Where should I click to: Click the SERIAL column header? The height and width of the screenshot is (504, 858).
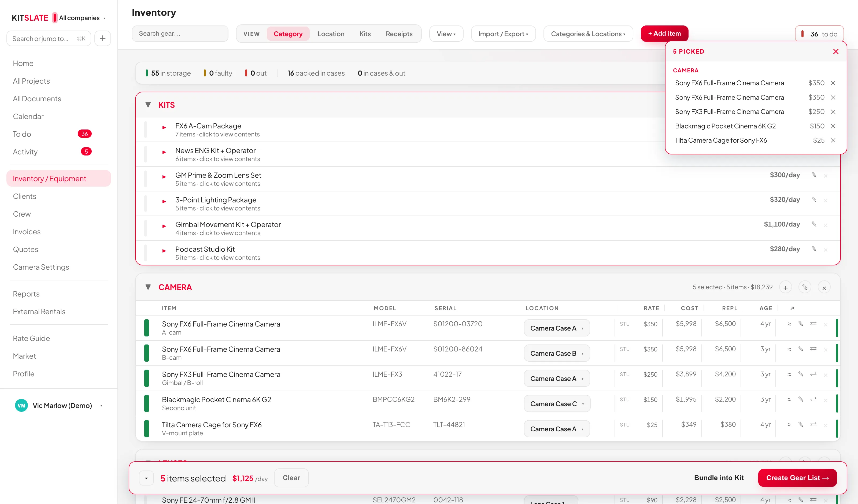[x=445, y=308]
